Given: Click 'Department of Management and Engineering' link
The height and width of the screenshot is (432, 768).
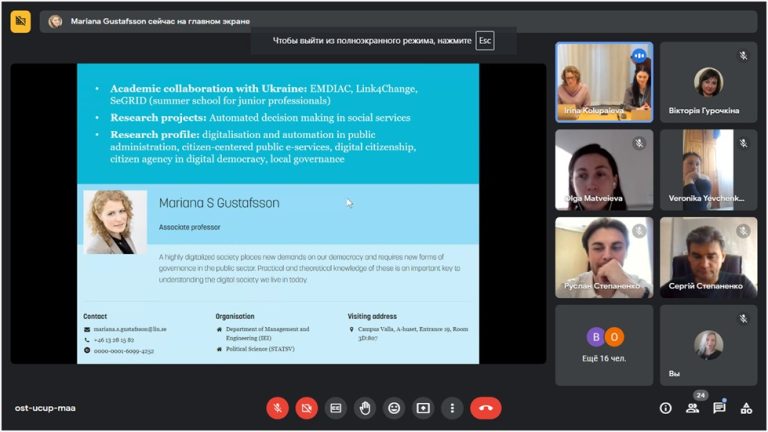Looking at the screenshot, I should coord(267,334).
